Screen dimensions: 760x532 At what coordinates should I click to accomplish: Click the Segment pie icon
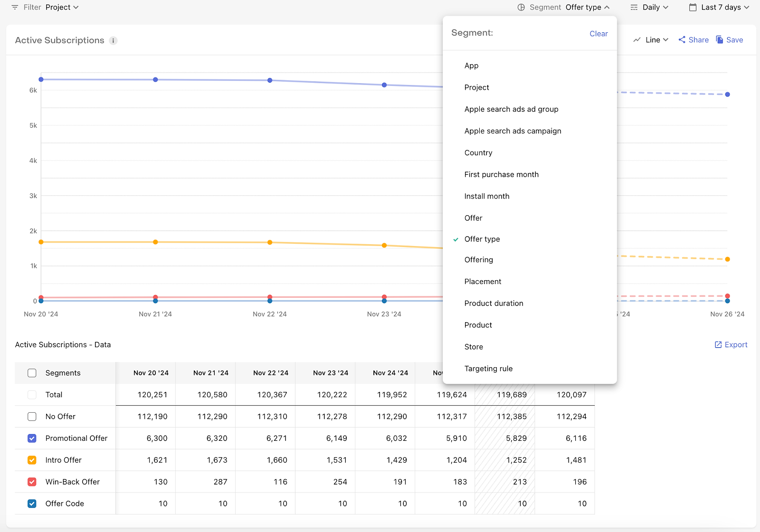point(521,7)
